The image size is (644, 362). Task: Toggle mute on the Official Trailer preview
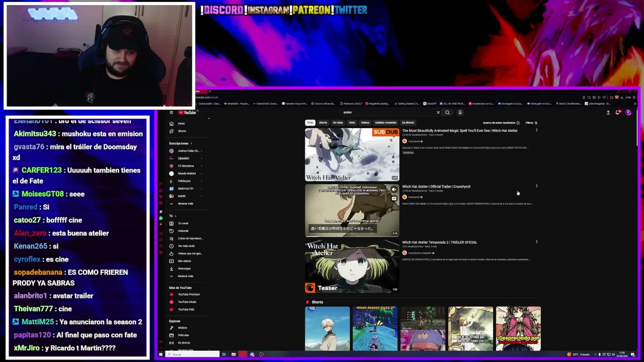[394, 190]
